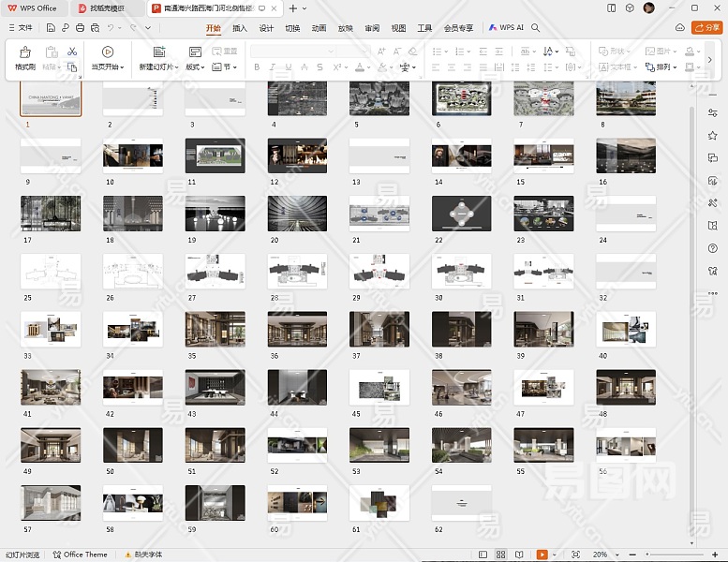Click the search magnifier icon in ribbon
728x562 pixels.
pos(536,28)
